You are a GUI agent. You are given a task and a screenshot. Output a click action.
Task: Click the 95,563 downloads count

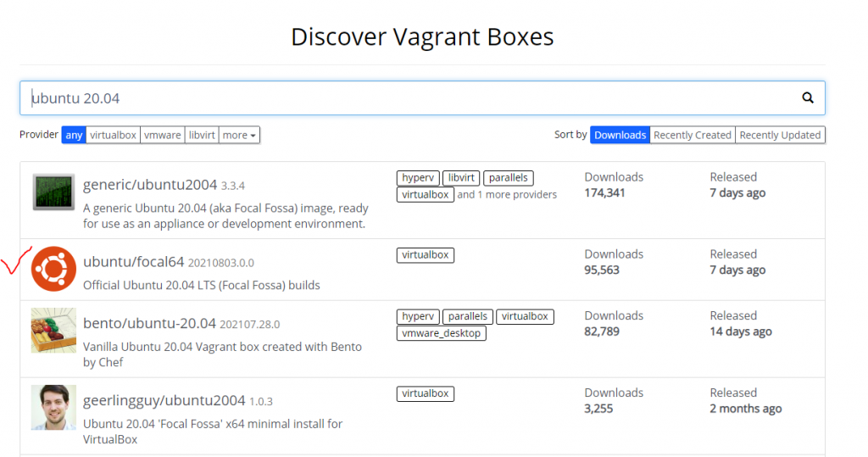click(602, 270)
